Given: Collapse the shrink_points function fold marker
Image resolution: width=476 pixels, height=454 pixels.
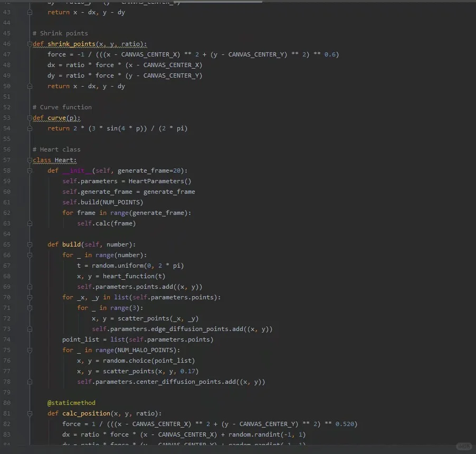Looking at the screenshot, I should [x=30, y=44].
